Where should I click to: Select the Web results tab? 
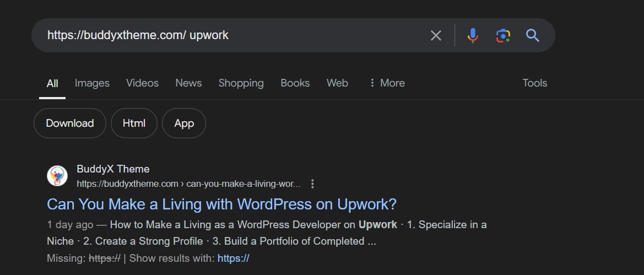click(337, 83)
